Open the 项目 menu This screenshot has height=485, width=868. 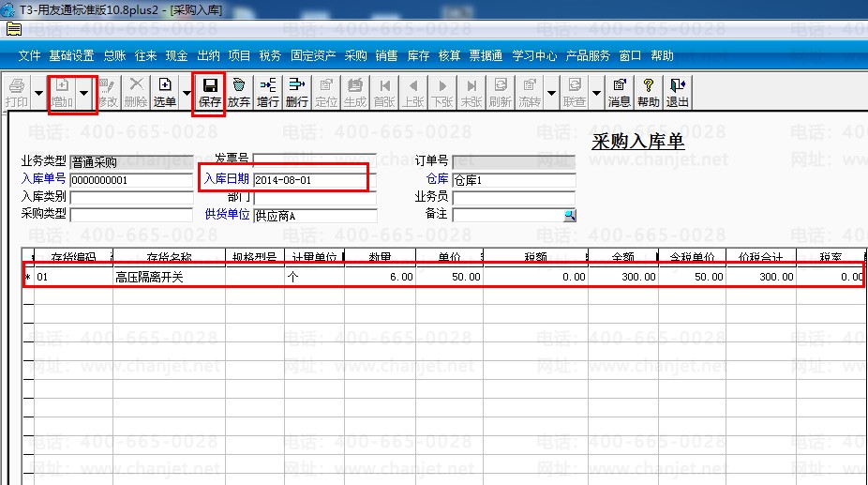[x=239, y=55]
